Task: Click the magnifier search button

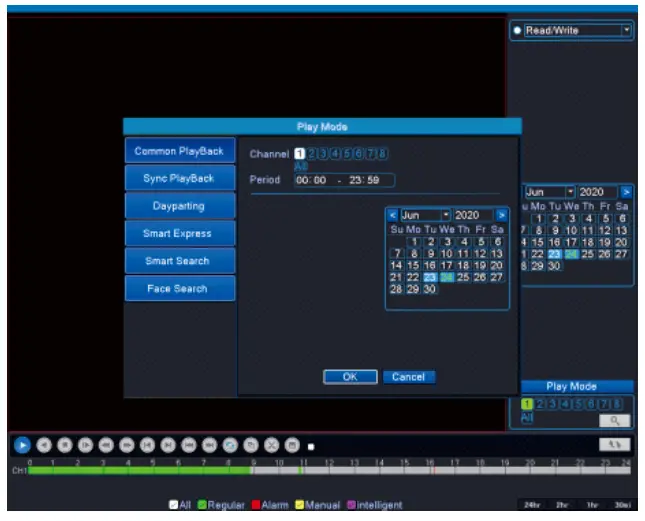Action: point(615,420)
